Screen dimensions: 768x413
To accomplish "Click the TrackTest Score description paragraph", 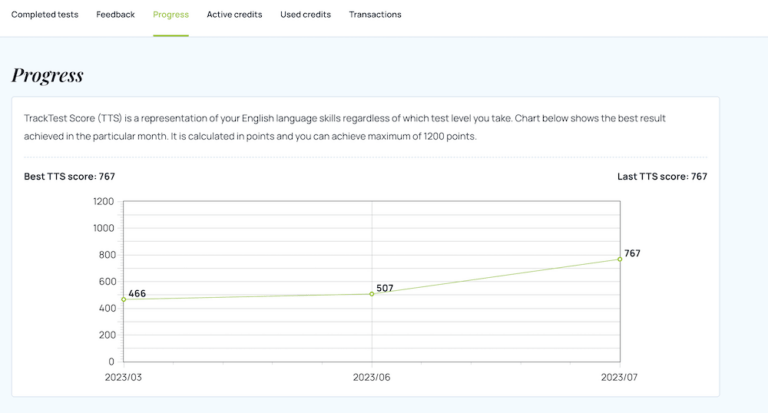I will pyautogui.click(x=345, y=127).
